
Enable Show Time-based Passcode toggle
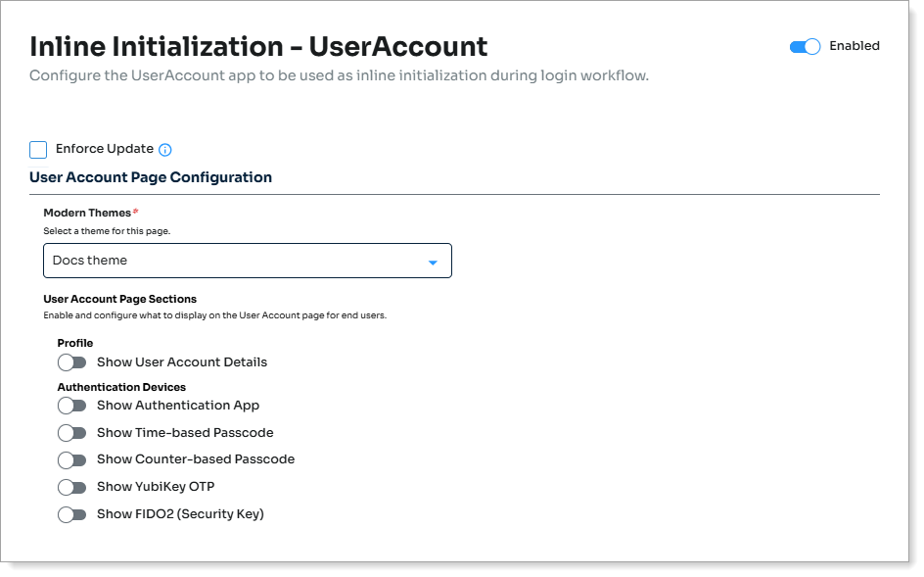click(x=72, y=433)
